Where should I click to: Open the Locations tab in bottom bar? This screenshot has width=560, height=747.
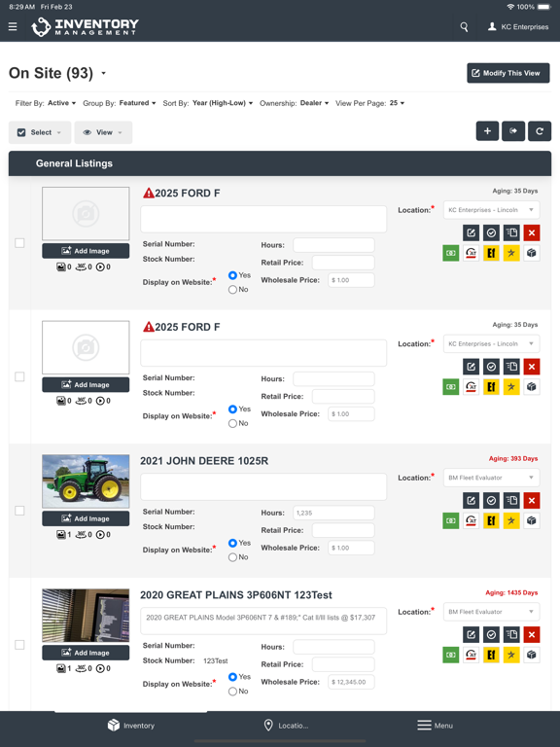[x=286, y=726]
